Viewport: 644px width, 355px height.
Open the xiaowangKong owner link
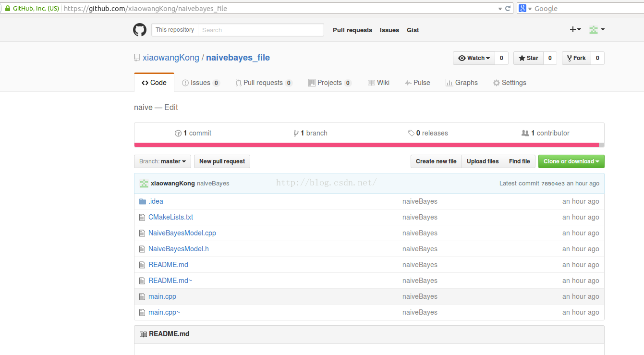click(x=171, y=58)
